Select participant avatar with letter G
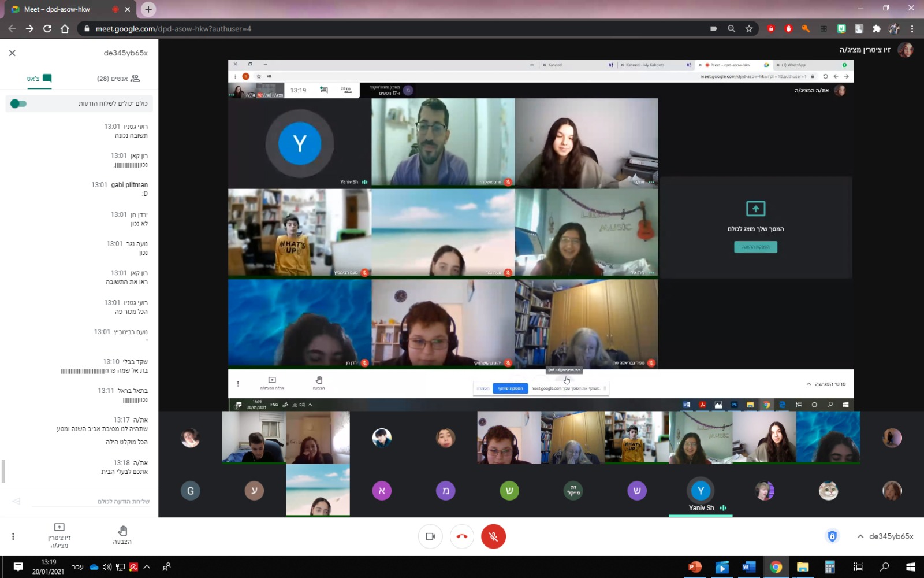Screen dimensions: 924x578 191,491
